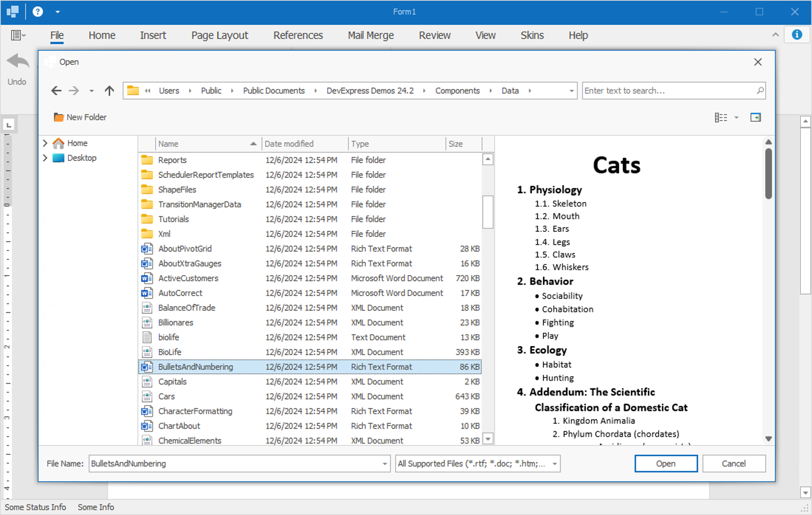Expand the Desktop tree node

(45, 158)
